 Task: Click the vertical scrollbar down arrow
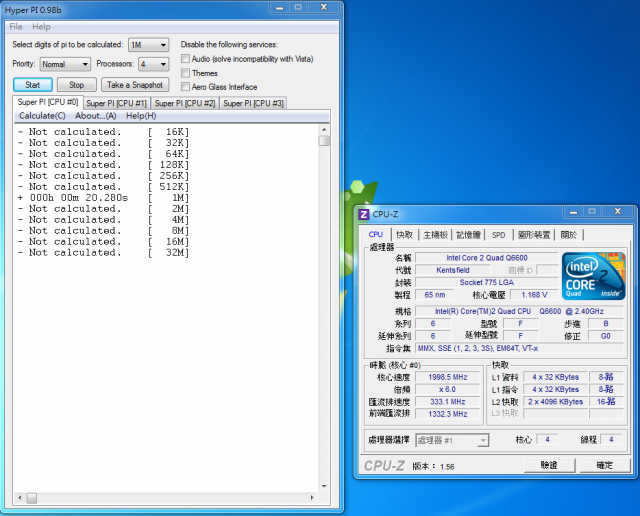[324, 486]
